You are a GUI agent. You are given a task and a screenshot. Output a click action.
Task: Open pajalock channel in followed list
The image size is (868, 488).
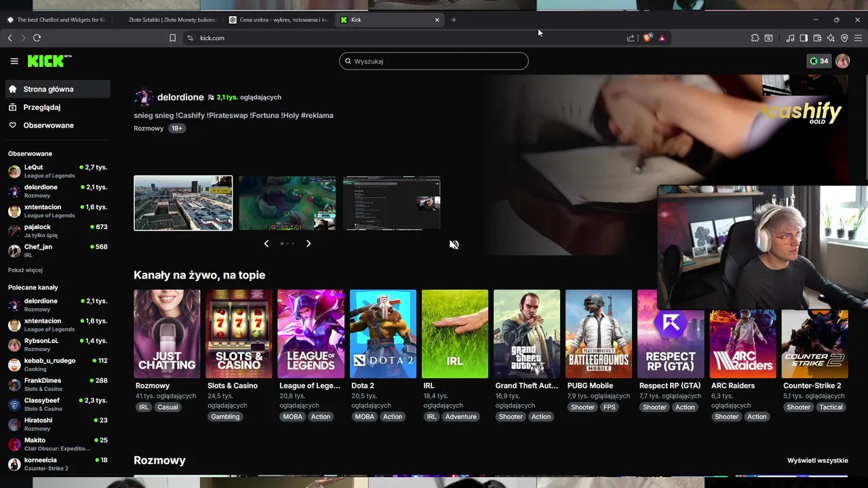[x=58, y=230]
